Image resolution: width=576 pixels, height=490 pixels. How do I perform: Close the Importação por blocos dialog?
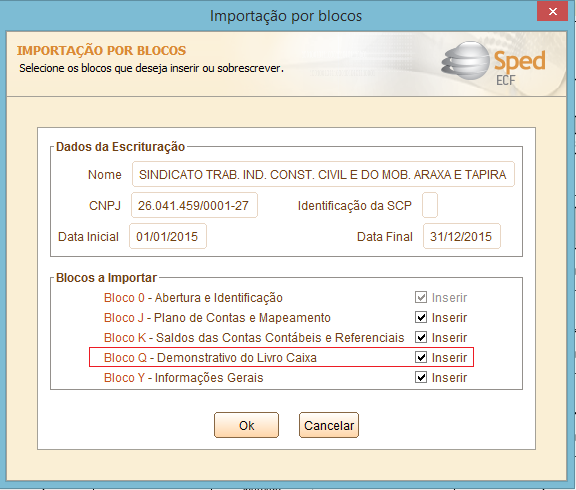click(552, 11)
